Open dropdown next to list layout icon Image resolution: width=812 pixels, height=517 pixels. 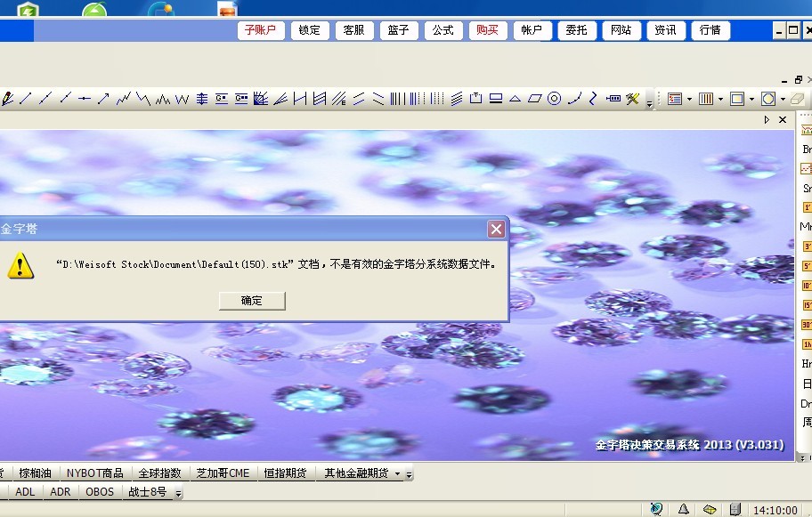[689, 99]
